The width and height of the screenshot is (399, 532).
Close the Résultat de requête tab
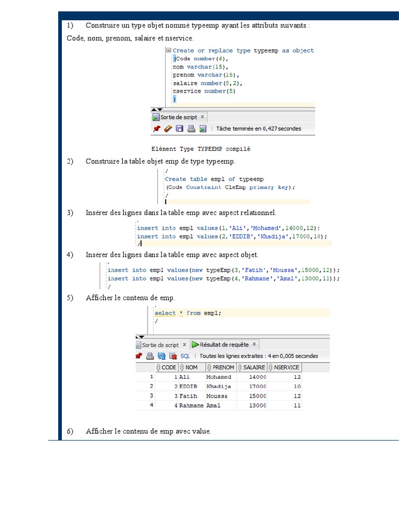(x=254, y=344)
